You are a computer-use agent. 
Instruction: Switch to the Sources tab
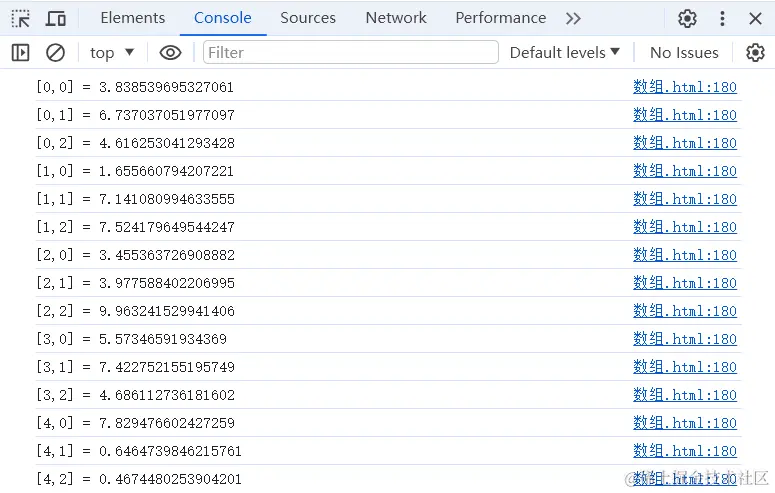point(308,18)
